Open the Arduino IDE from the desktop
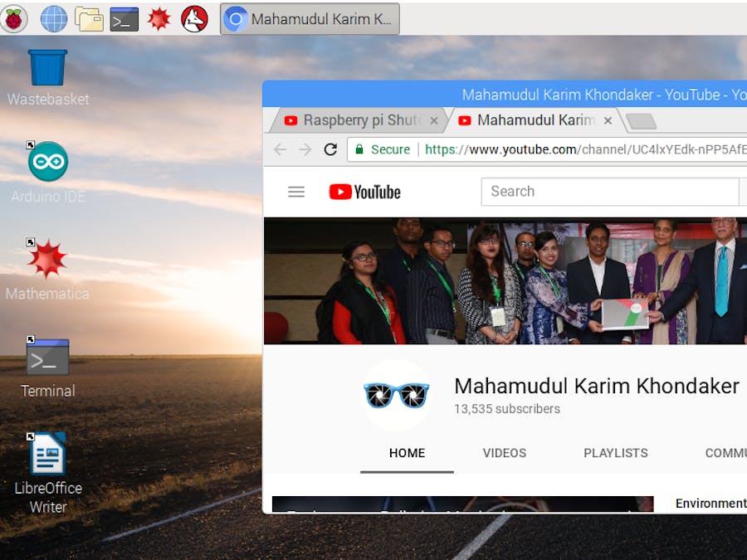Image resolution: width=747 pixels, height=560 pixels. pyautogui.click(x=47, y=162)
